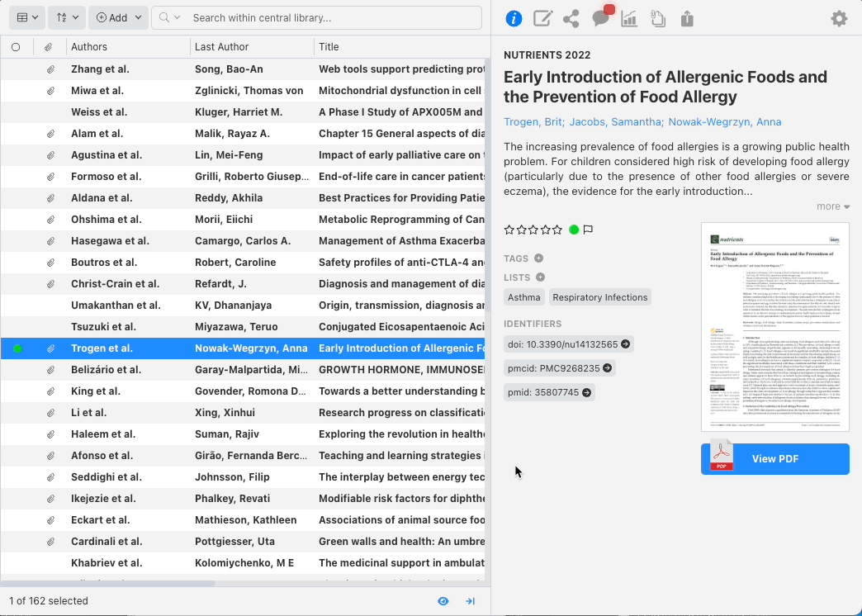Open the table view layout dropdown
Viewport: 862px width, 616px height.
click(26, 17)
